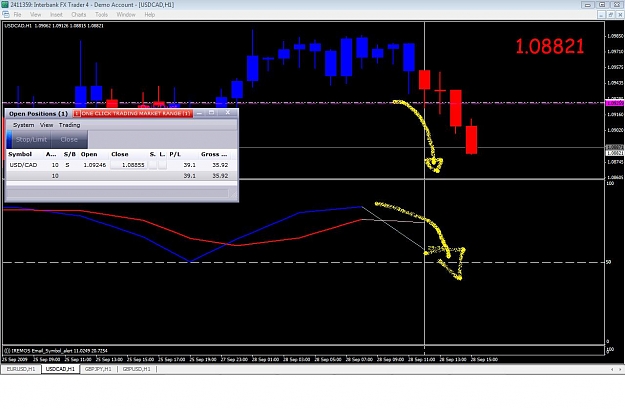This screenshot has width=625, height=409.
Task: Click the Close button beside Stop/Limit
Action: click(69, 140)
